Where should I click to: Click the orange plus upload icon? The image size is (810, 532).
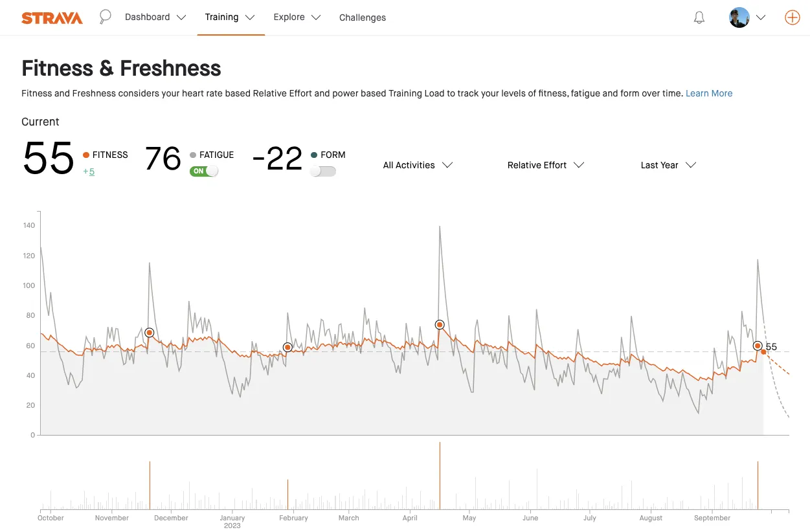792,17
